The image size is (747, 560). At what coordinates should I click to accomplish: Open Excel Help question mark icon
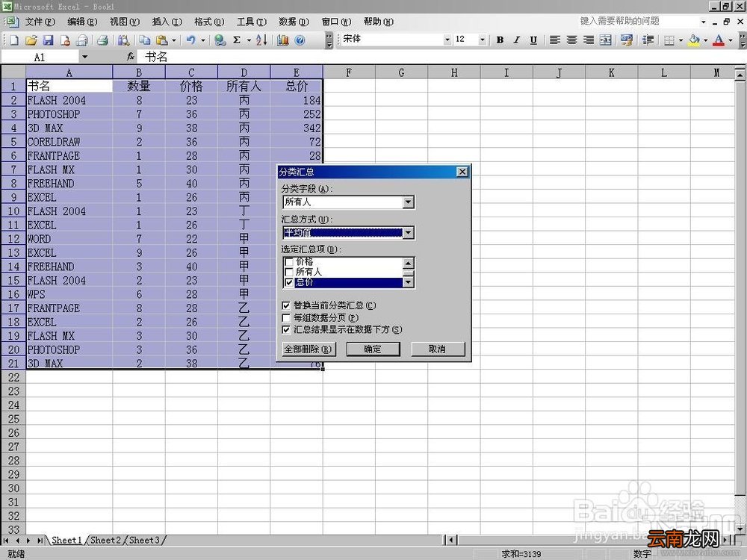tap(300, 40)
